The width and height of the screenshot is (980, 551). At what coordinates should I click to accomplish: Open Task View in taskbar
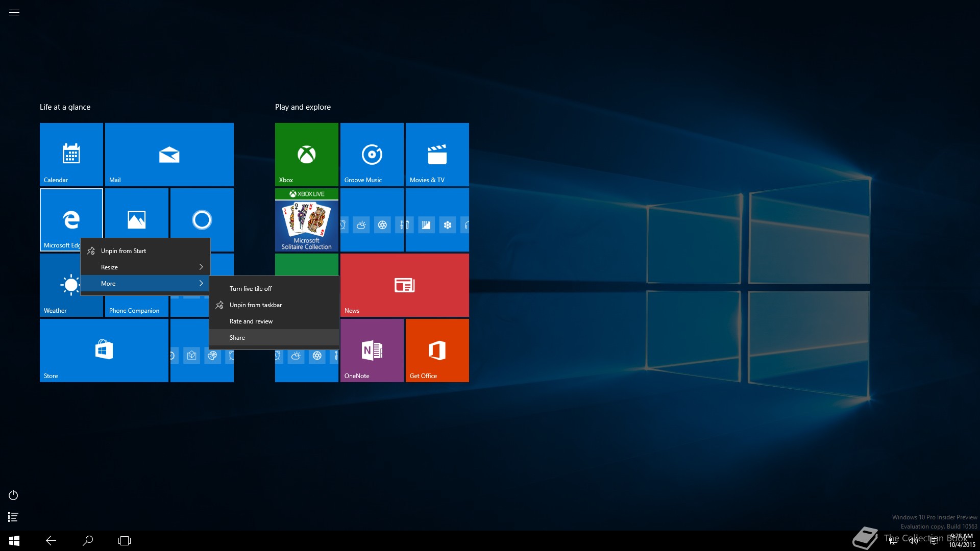click(x=125, y=541)
